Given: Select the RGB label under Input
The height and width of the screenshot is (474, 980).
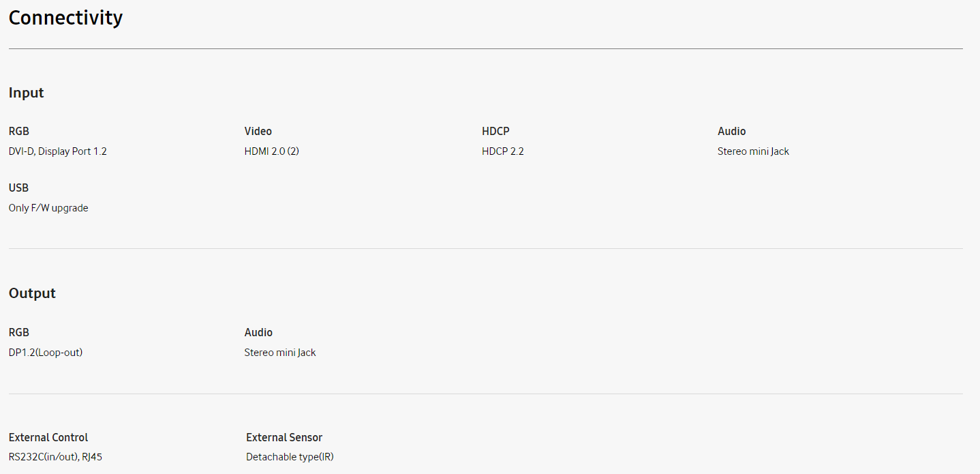Looking at the screenshot, I should point(19,131).
